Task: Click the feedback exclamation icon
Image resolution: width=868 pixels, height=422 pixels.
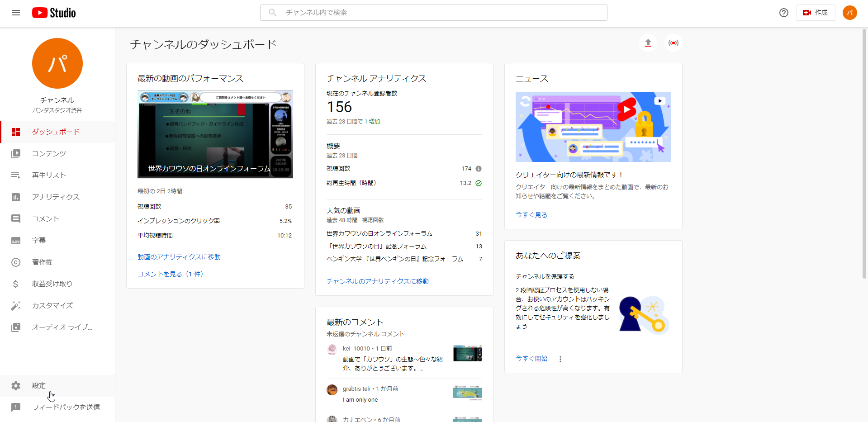Action: point(16,408)
